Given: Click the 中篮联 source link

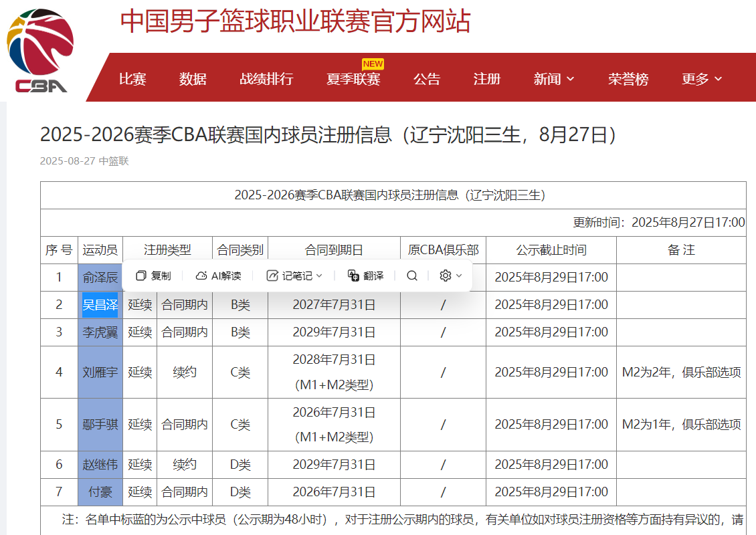Looking at the screenshot, I should tap(115, 160).
